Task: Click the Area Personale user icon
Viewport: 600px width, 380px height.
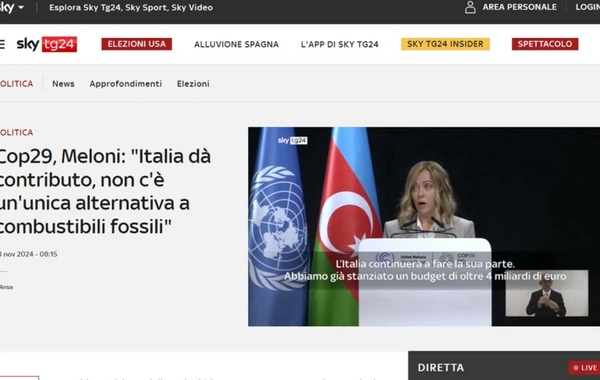Action: 470,7
